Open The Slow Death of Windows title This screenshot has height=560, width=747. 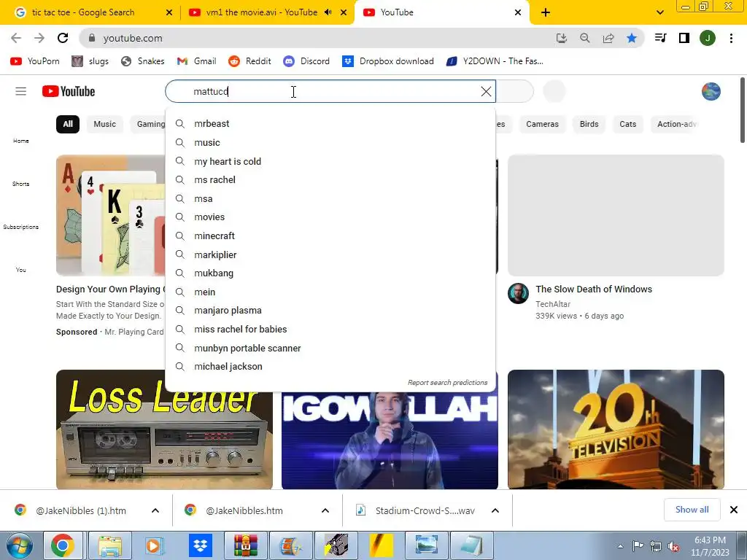coord(594,289)
